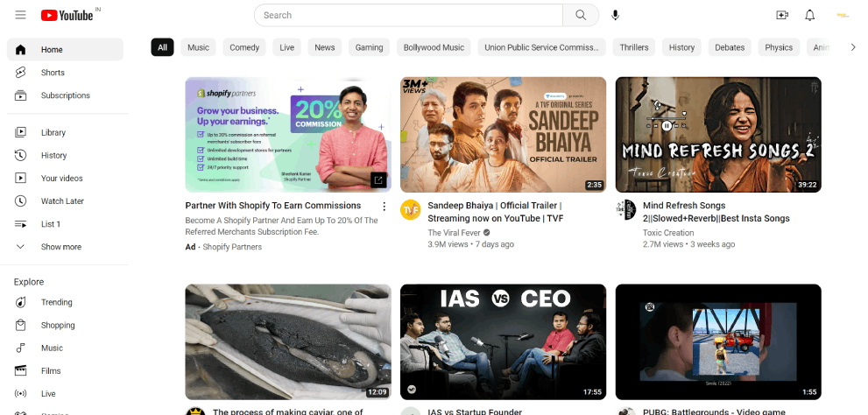
Task: Select the All filter chip
Action: 162,47
